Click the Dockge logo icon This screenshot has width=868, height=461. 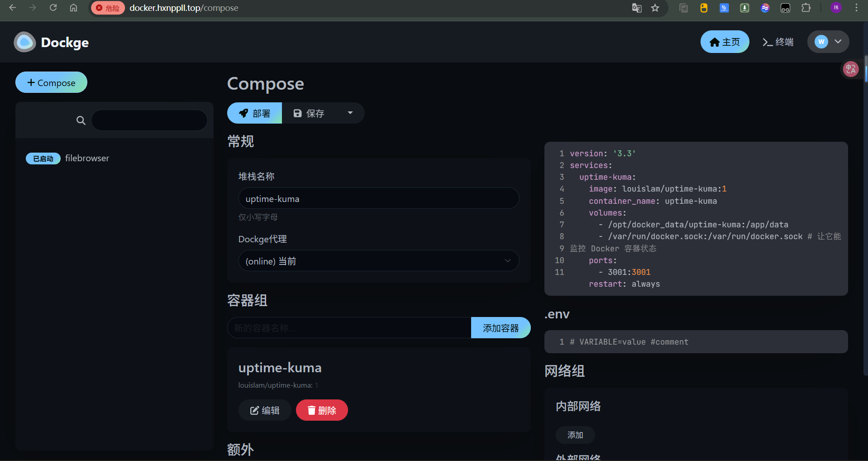click(x=25, y=42)
